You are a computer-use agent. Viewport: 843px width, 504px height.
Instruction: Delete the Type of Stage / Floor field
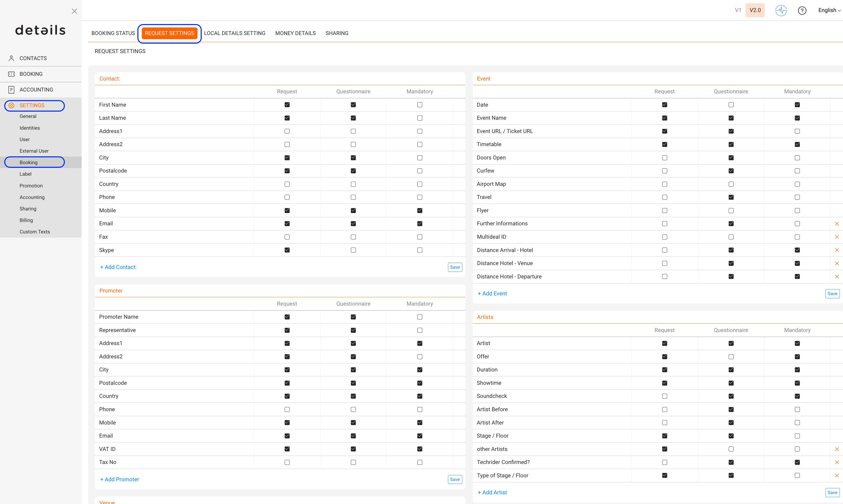coord(836,476)
